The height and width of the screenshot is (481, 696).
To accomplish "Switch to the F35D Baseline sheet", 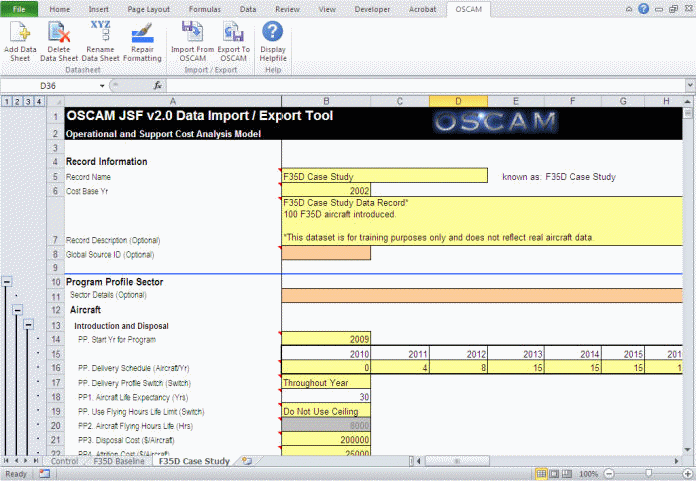I will [x=119, y=461].
